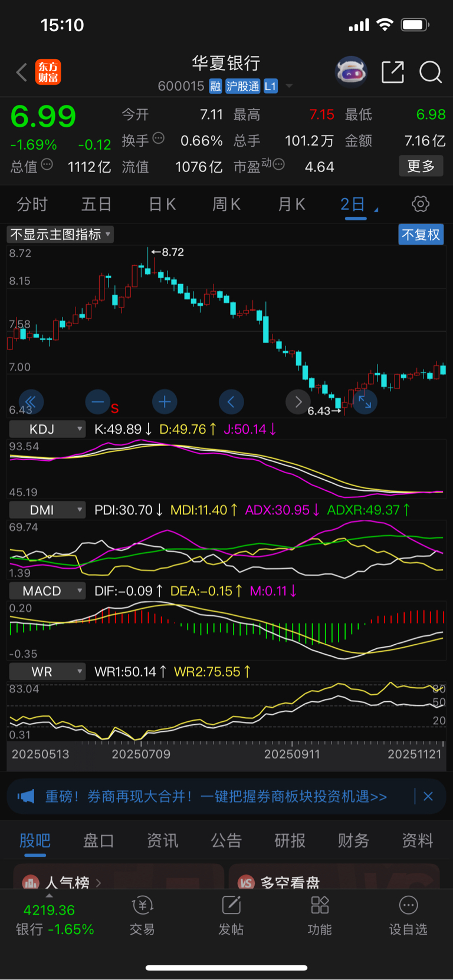The image size is (453, 980).
Task: Tap the red S signal marker
Action: 115,408
